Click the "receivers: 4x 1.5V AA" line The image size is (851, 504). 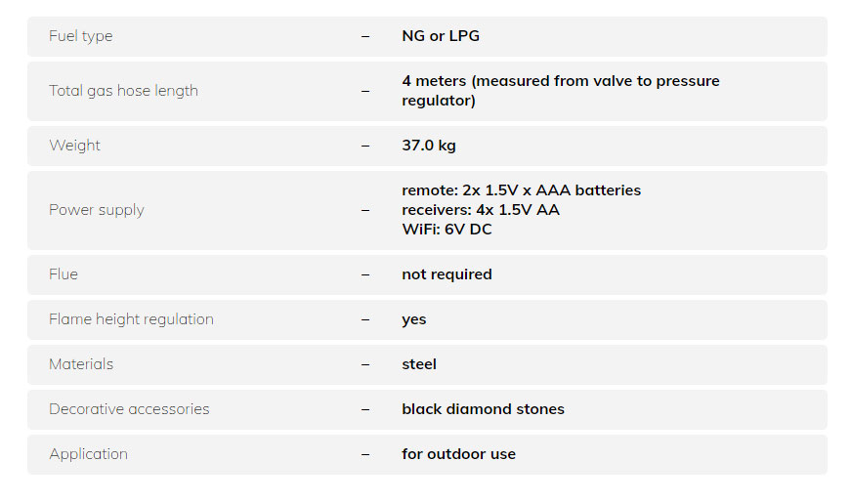pos(481,210)
